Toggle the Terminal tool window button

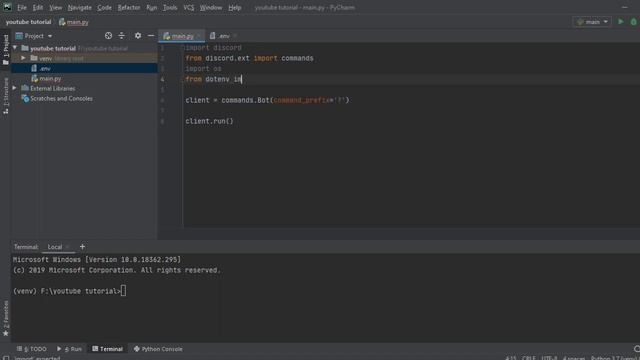[x=107, y=349]
